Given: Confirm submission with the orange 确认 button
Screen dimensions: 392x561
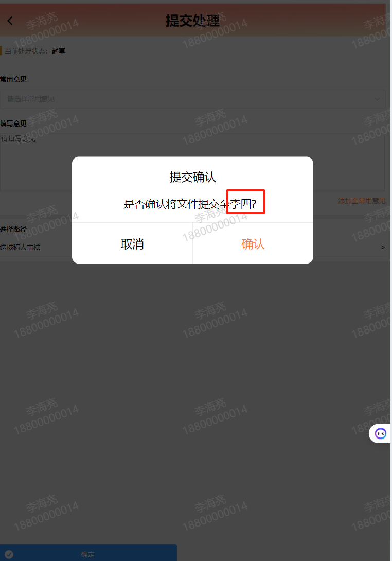Looking at the screenshot, I should click(x=253, y=243).
